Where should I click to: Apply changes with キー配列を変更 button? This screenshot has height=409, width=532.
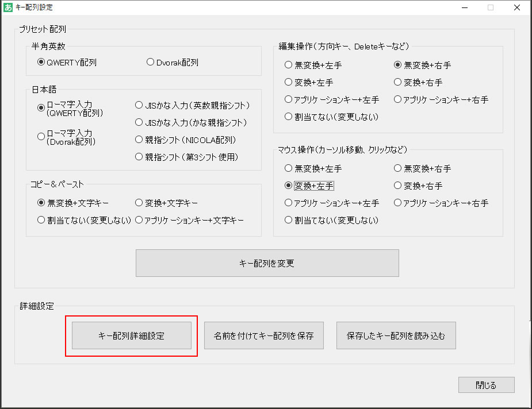click(267, 263)
